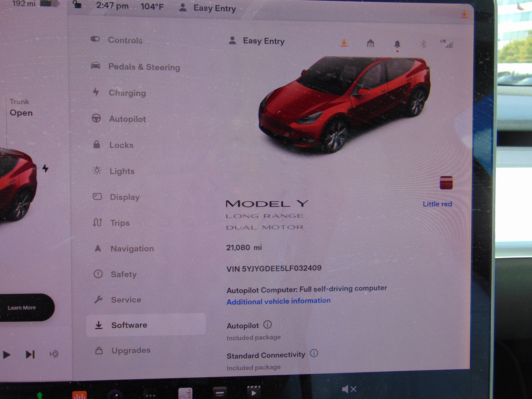
Task: Open the Controls menu
Action: [117, 40]
